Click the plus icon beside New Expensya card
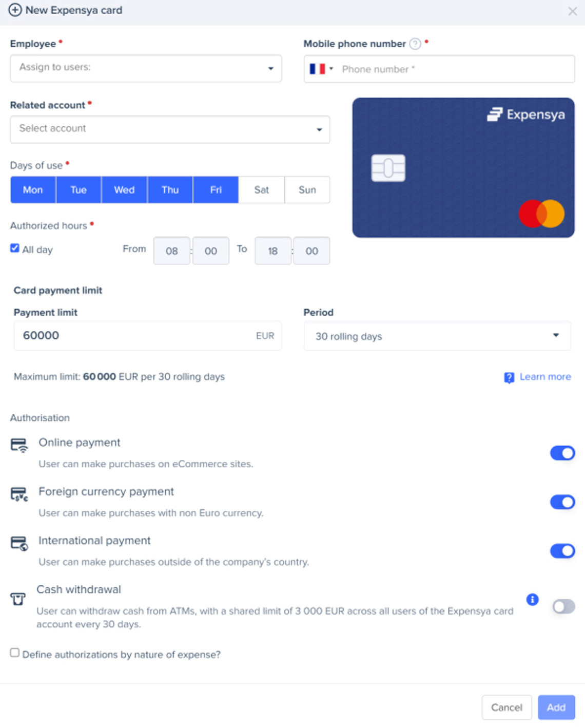Viewport: 585px width, 728px height. tap(15, 10)
